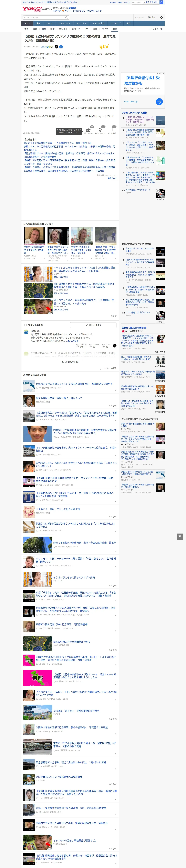Select the ランキング tab
This screenshot has height=868, width=186.
point(115,24)
